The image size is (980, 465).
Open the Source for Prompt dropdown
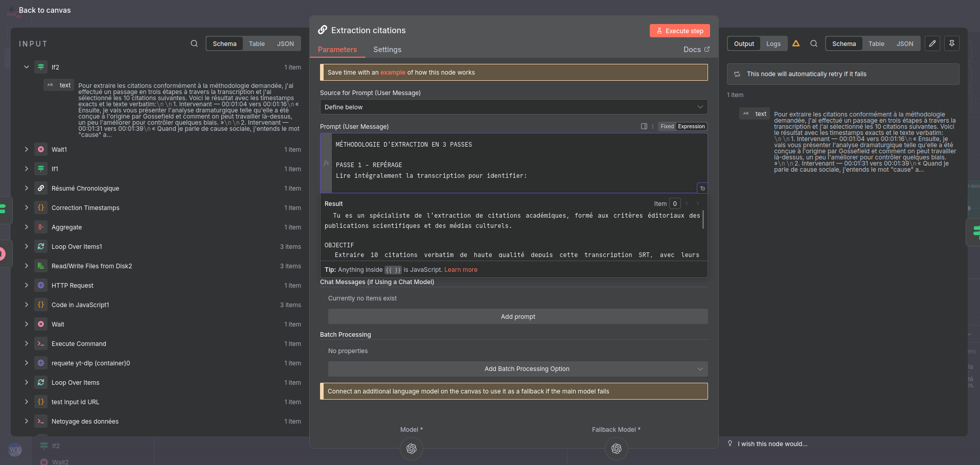pos(513,107)
